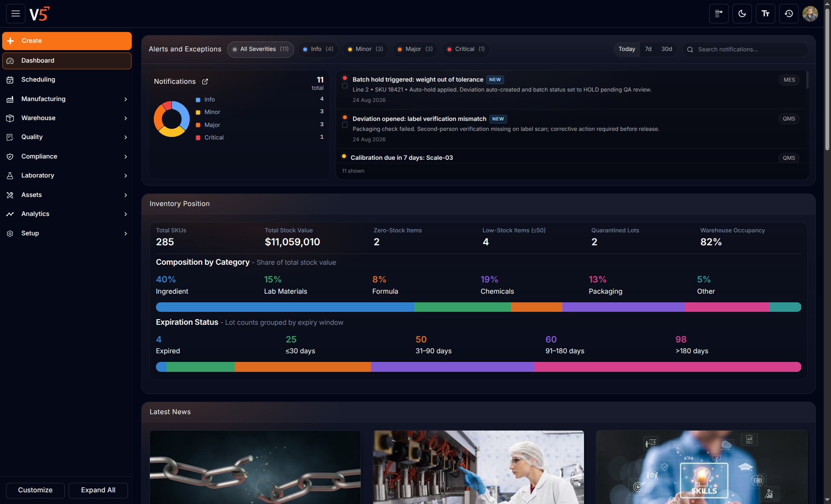Expand the Setup submenu chevron
831x504 pixels.
(x=126, y=234)
